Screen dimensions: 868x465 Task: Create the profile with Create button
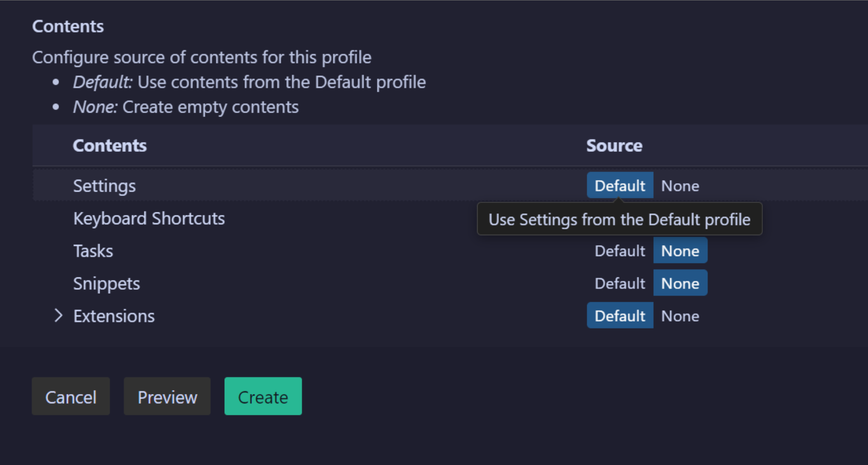pyautogui.click(x=263, y=397)
